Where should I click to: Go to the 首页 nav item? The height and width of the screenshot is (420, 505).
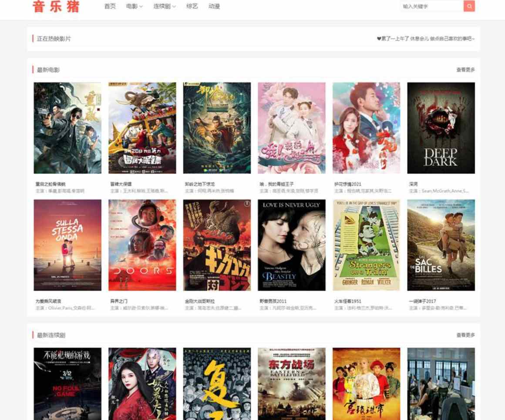click(110, 6)
